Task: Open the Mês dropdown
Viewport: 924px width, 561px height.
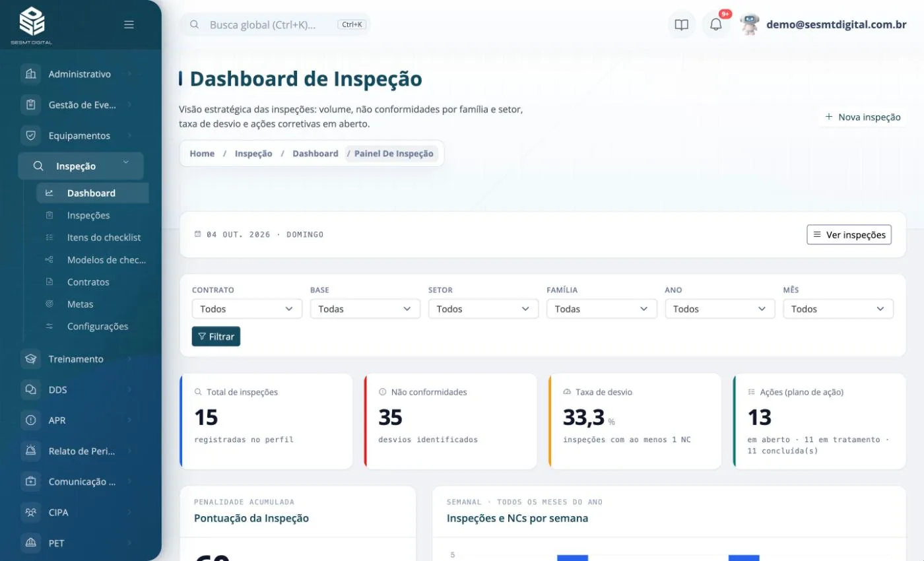Action: pos(838,309)
